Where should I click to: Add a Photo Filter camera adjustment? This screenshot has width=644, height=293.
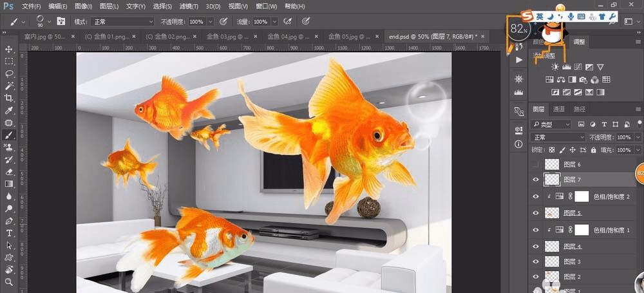(x=583, y=79)
